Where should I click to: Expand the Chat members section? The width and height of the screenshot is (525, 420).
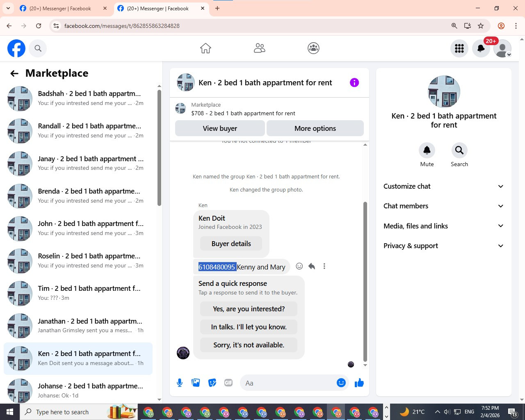[x=443, y=206]
